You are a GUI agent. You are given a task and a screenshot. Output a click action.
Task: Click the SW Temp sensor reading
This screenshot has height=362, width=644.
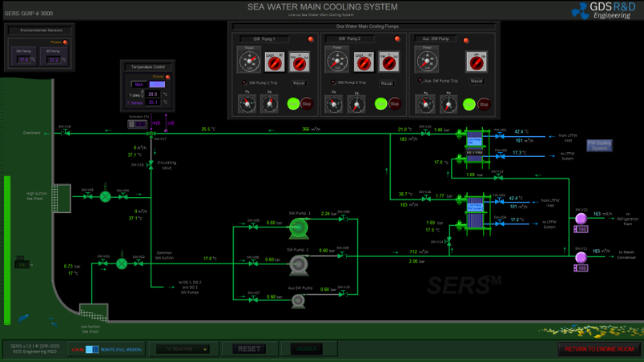[x=24, y=60]
